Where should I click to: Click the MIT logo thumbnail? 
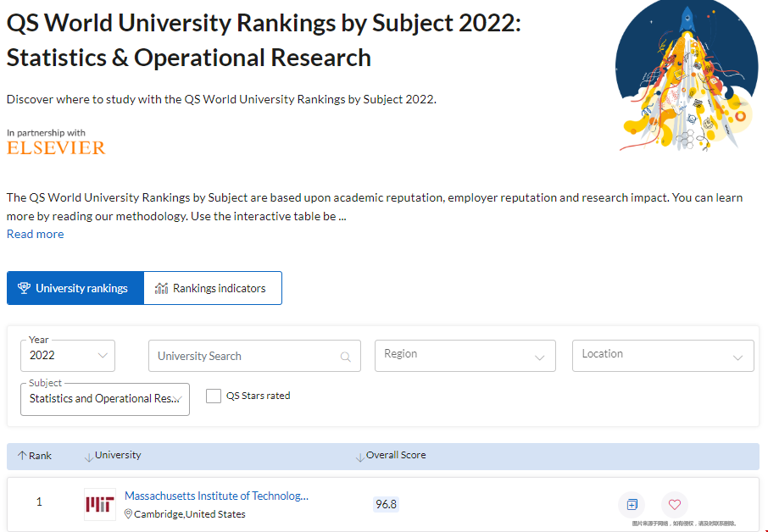(100, 504)
